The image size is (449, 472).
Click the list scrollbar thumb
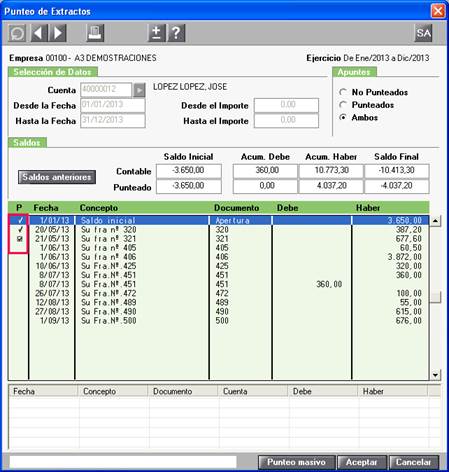click(x=435, y=297)
